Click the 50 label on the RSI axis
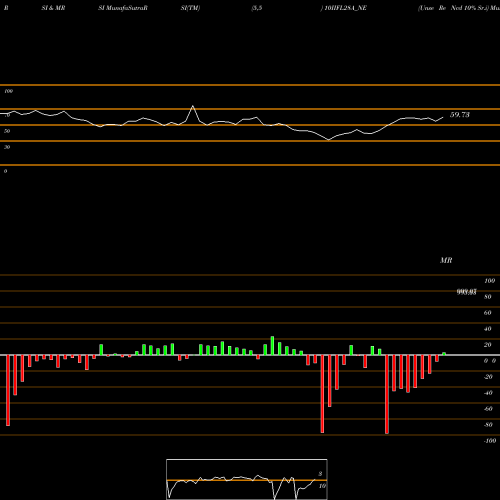The image size is (500, 500). click(x=7, y=131)
